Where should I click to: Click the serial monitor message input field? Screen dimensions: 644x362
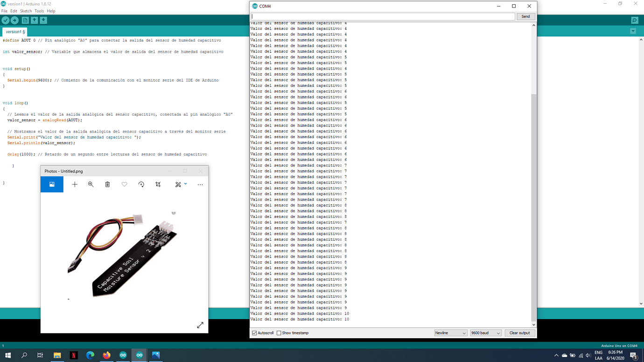click(383, 16)
